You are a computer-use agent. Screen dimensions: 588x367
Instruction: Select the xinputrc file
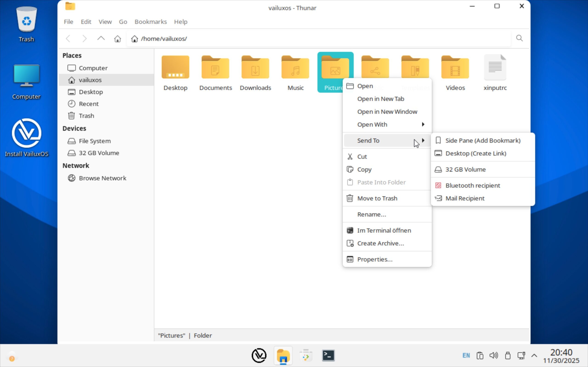coord(495,68)
